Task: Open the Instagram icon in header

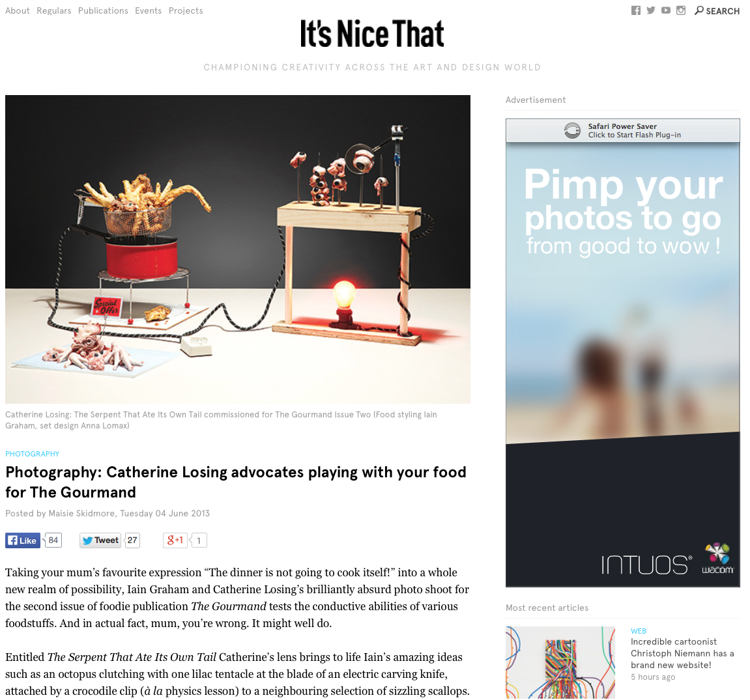Action: (681, 10)
